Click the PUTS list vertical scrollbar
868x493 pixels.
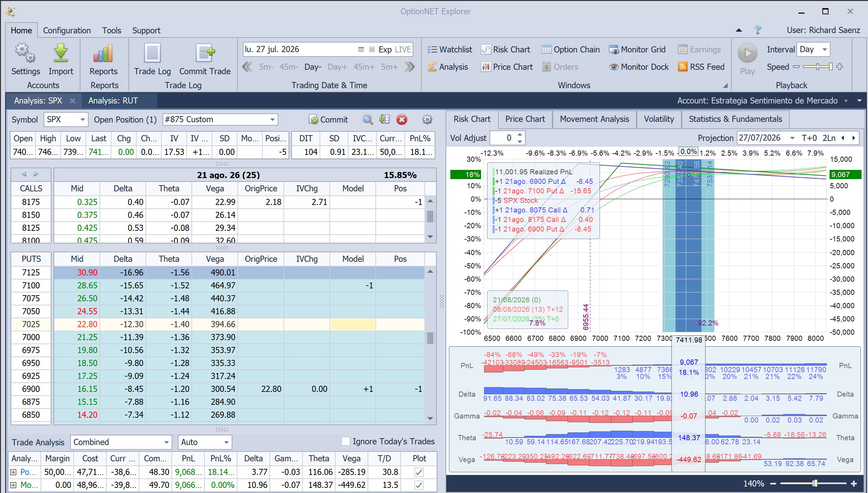click(x=430, y=345)
